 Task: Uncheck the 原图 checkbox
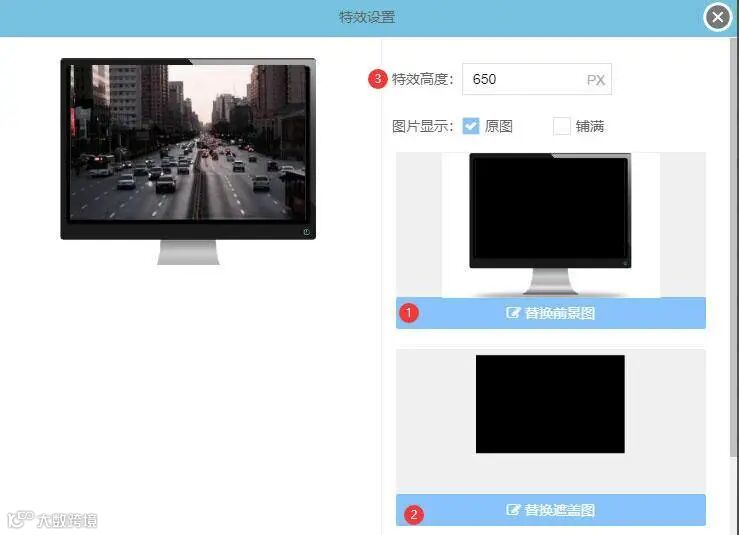[x=471, y=126]
